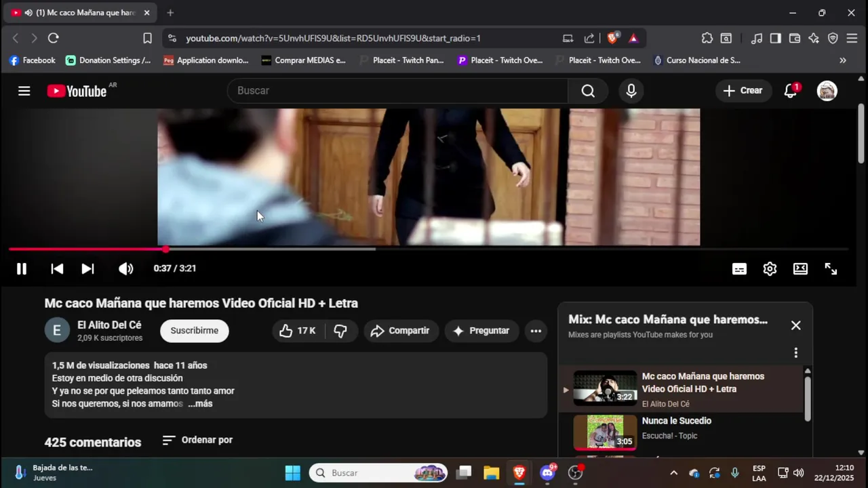Pause the video

click(x=22, y=268)
